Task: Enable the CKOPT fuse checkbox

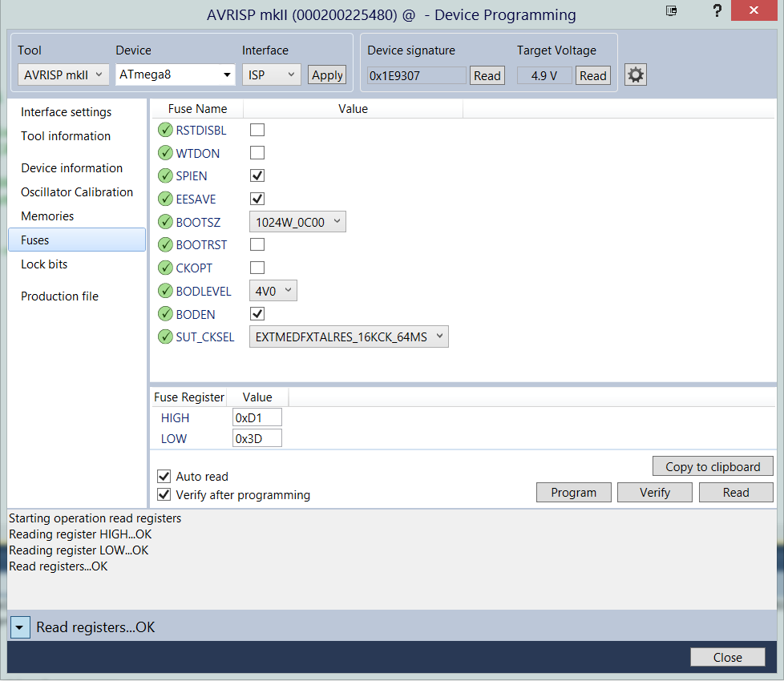Action: [257, 268]
